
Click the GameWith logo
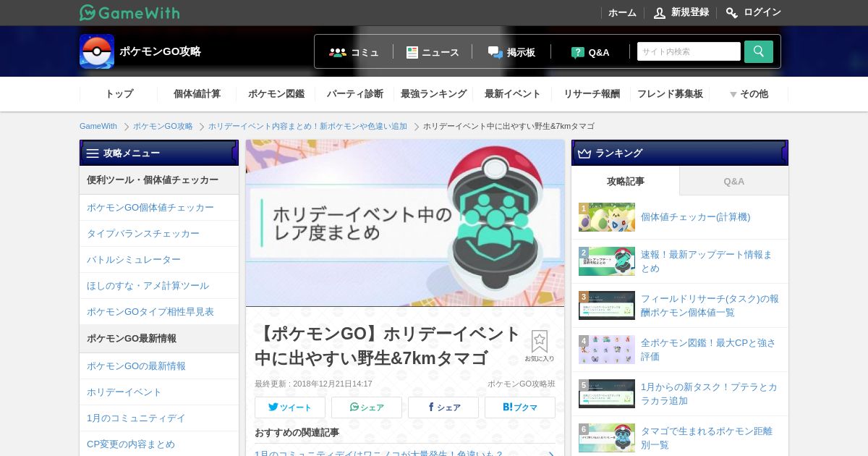tap(129, 12)
